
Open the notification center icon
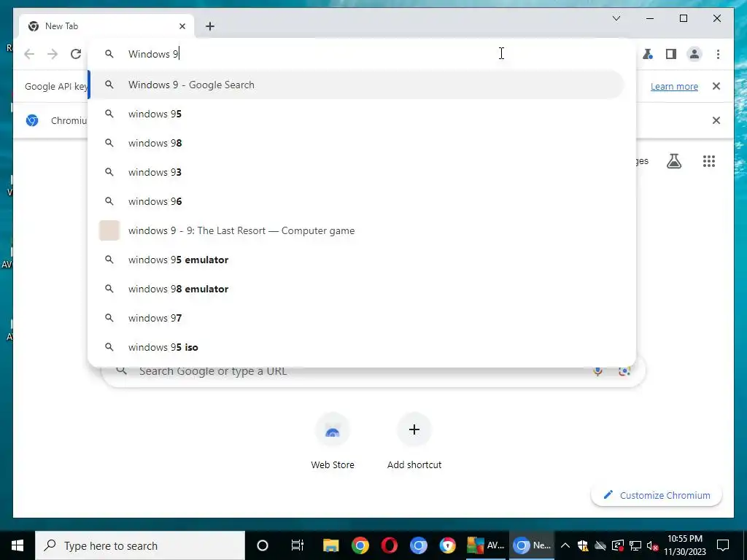click(x=723, y=545)
